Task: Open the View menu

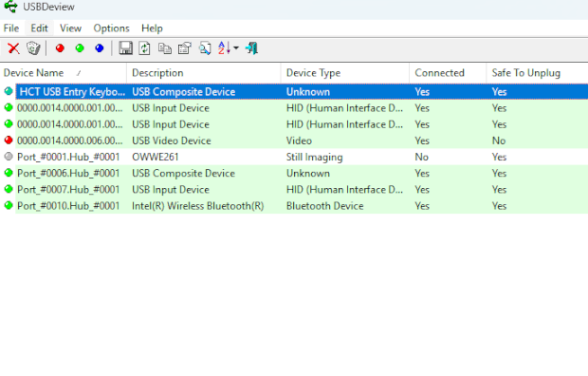Action: click(70, 28)
